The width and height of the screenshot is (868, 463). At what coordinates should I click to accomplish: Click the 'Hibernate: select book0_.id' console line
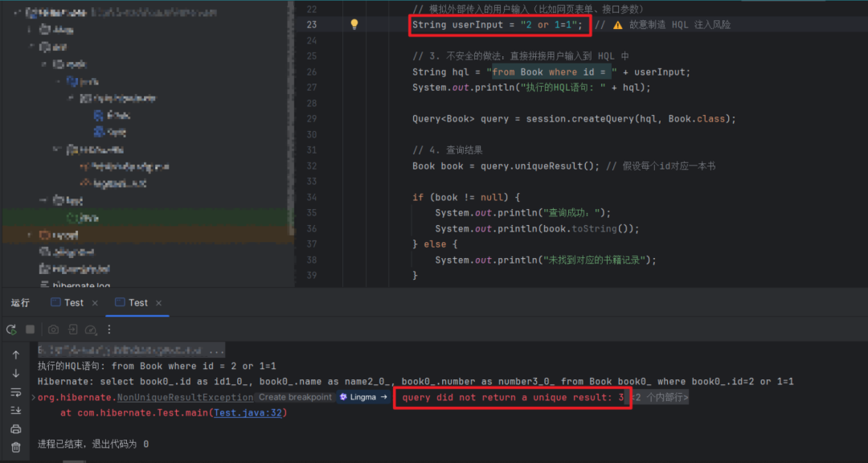[x=416, y=382]
